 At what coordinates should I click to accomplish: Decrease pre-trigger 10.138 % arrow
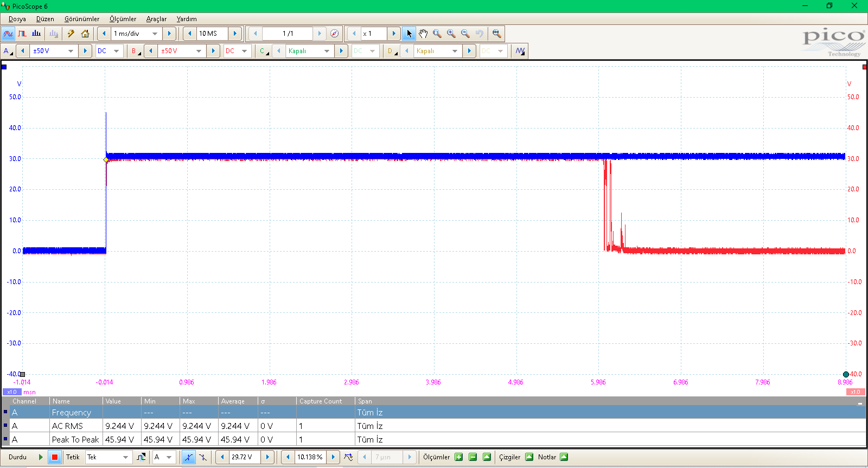coord(288,457)
